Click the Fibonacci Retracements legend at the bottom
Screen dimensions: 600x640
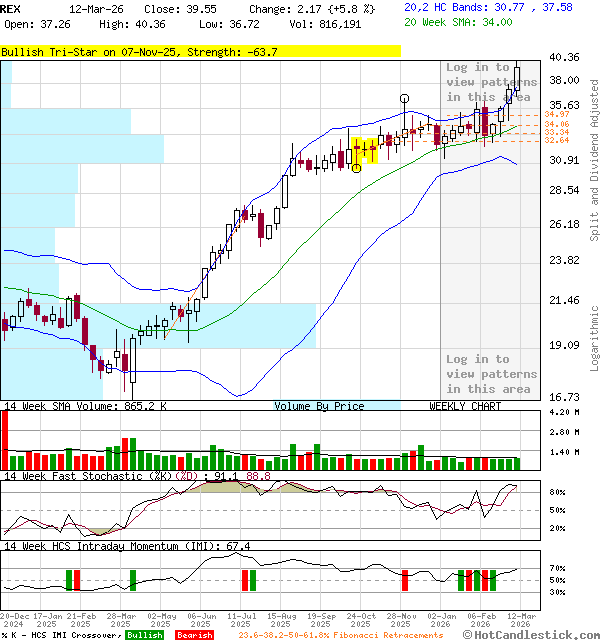coord(340,634)
